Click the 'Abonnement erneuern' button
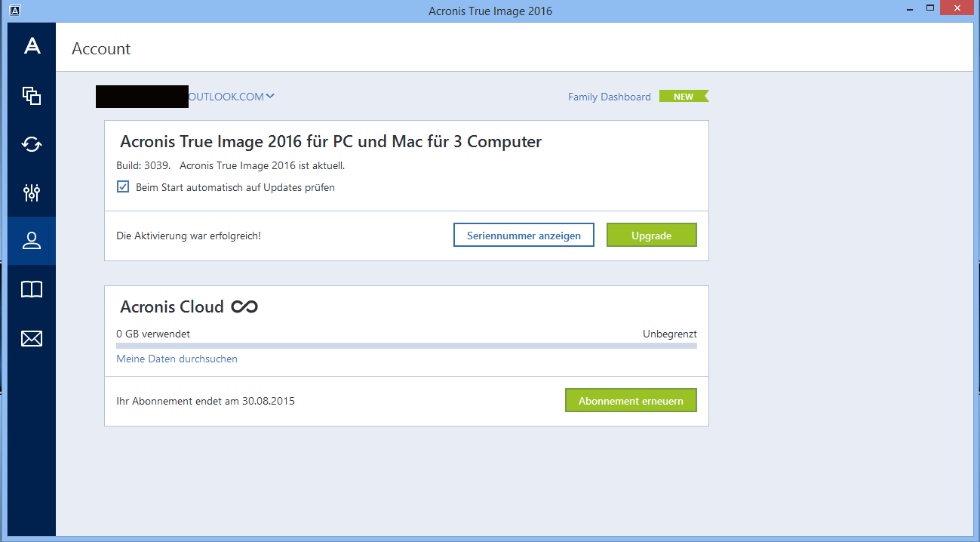 click(630, 401)
